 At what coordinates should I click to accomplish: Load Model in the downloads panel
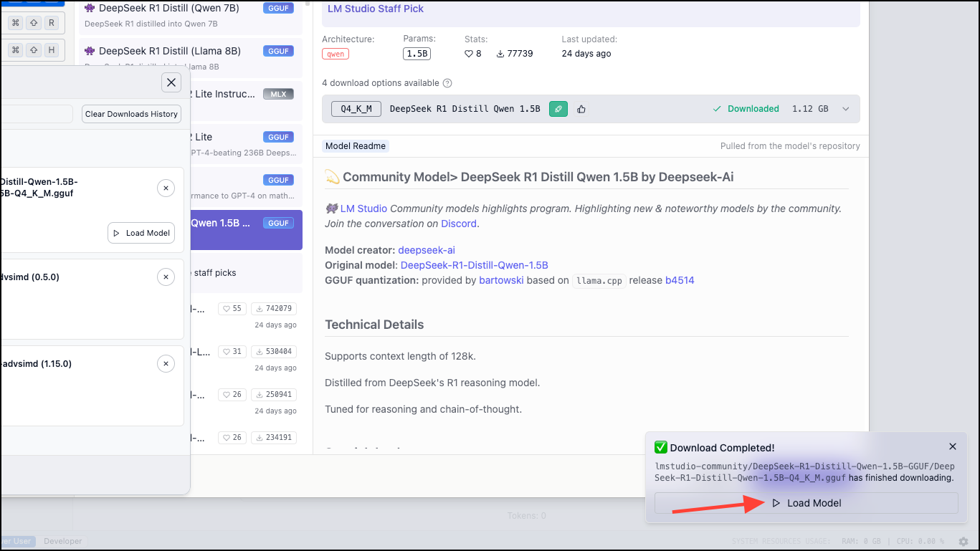click(141, 233)
